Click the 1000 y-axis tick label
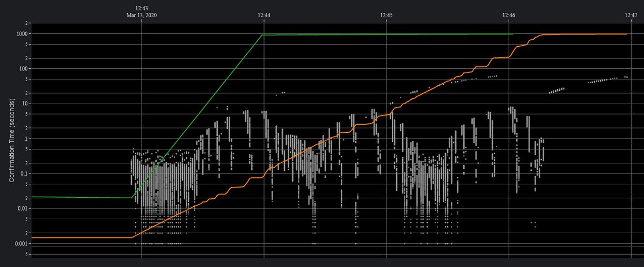The width and height of the screenshot is (644, 267). pyautogui.click(x=21, y=34)
